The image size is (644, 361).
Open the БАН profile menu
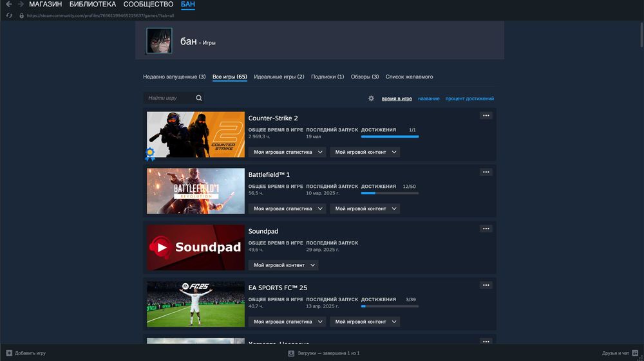point(187,4)
